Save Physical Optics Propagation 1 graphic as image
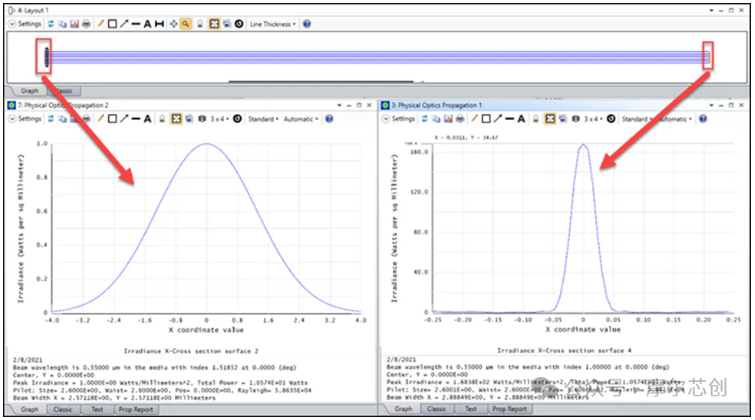Viewport: 755px width, 420px height. click(x=448, y=118)
